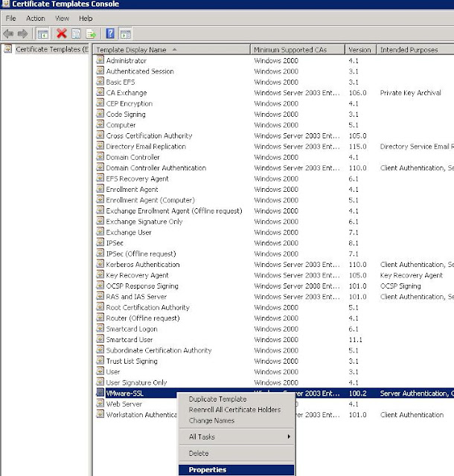This screenshot has height=476, width=454.
Task: Select Subordinate Certification Authority template row
Action: coord(273,350)
